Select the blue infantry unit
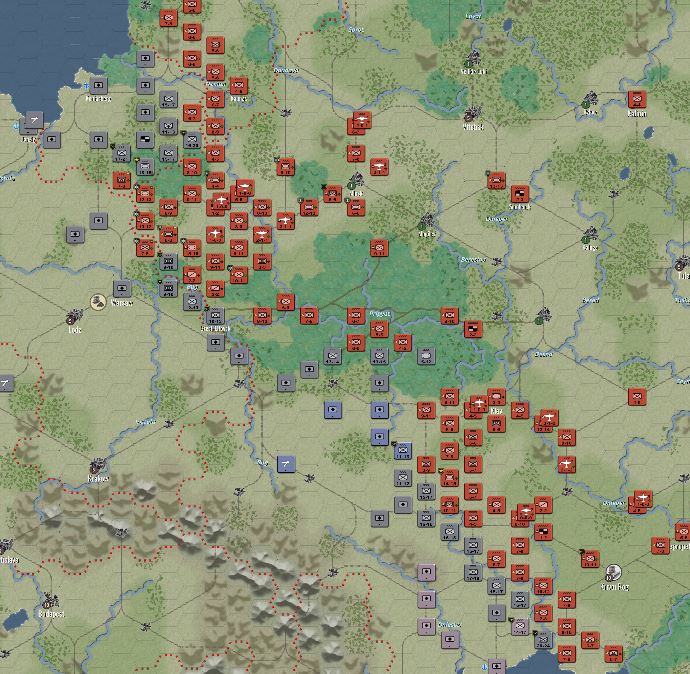This screenshot has width=690, height=674. [403, 451]
